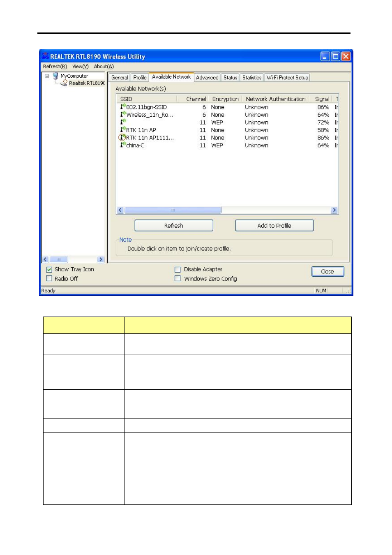The image size is (392, 555).
Task: Click the Add to Profile button
Action: click(274, 226)
